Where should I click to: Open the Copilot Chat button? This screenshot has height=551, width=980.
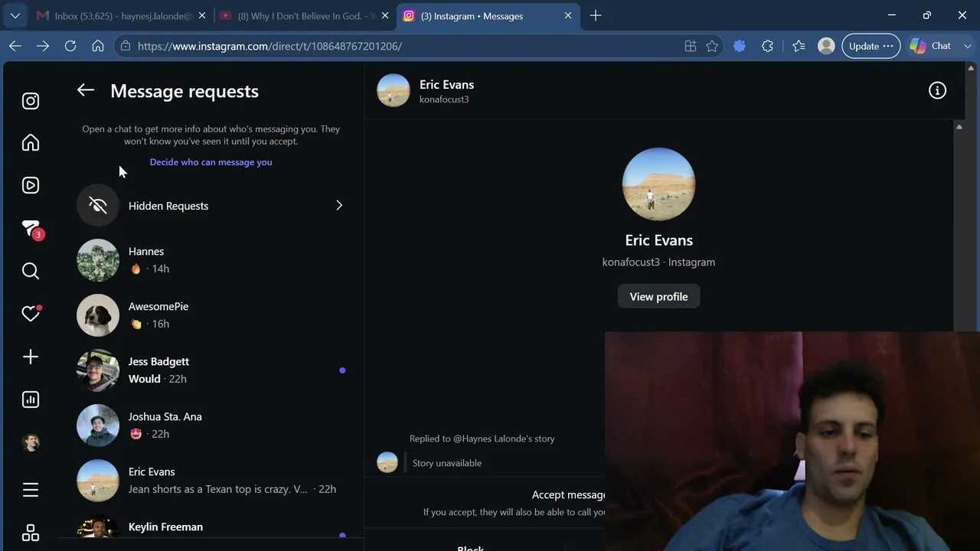pyautogui.click(x=931, y=46)
